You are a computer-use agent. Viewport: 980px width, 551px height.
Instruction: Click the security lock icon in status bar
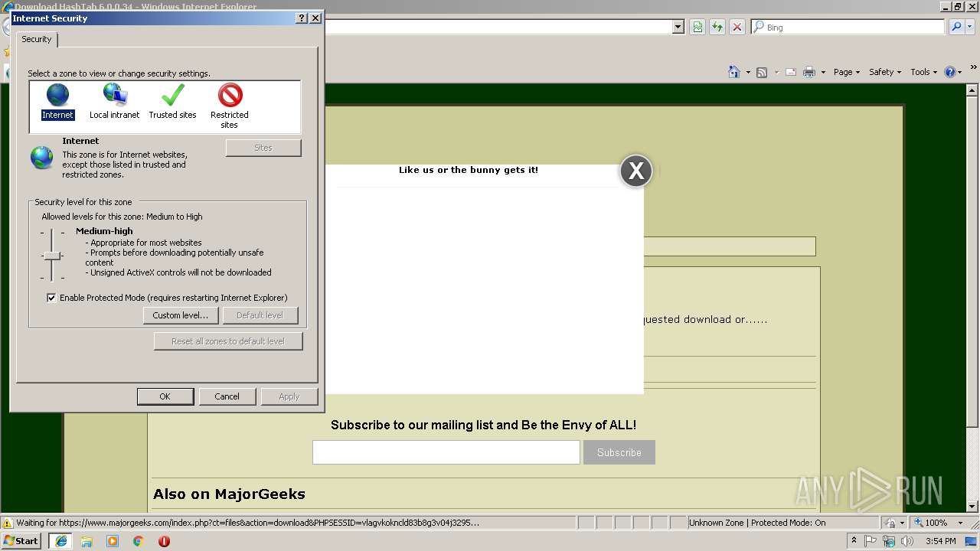pyautogui.click(x=890, y=523)
